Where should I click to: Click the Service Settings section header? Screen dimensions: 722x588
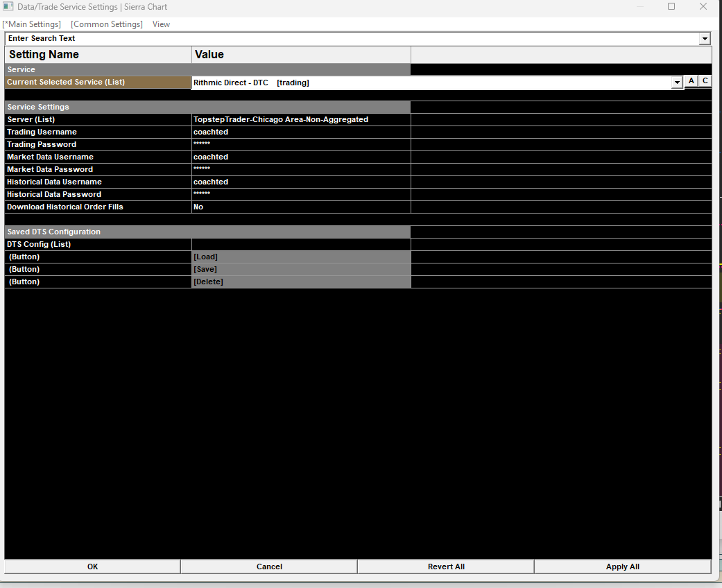coord(207,107)
